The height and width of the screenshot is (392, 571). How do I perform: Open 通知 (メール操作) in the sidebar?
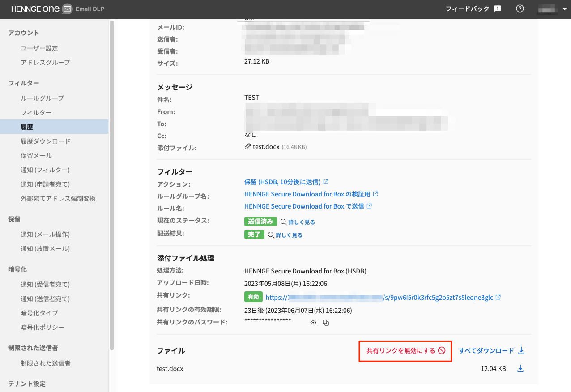point(45,234)
